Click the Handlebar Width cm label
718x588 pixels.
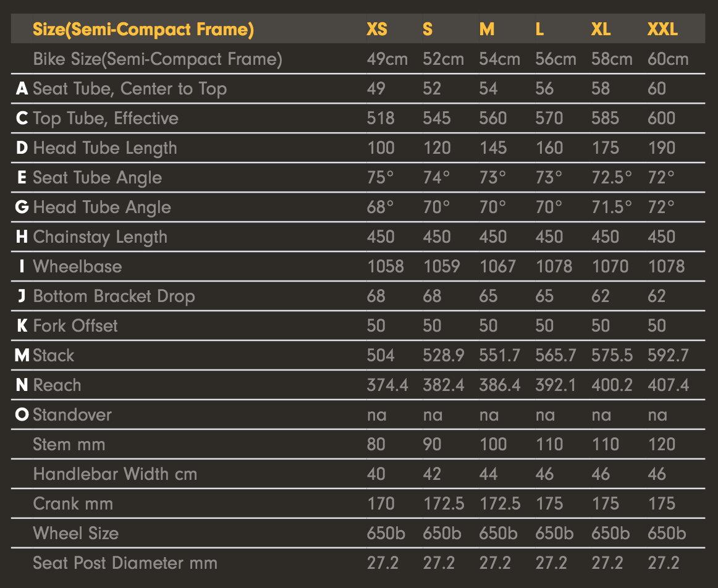pyautogui.click(x=115, y=474)
